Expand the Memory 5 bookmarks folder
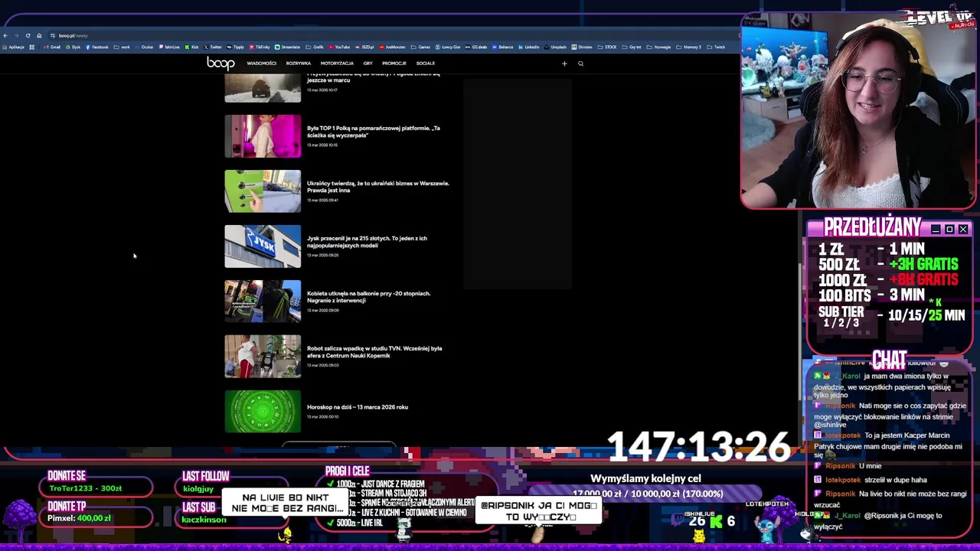The height and width of the screenshot is (551, 980). pyautogui.click(x=689, y=47)
